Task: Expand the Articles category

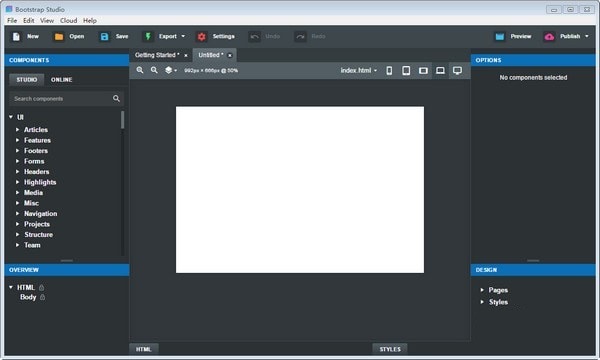Action: click(17, 130)
